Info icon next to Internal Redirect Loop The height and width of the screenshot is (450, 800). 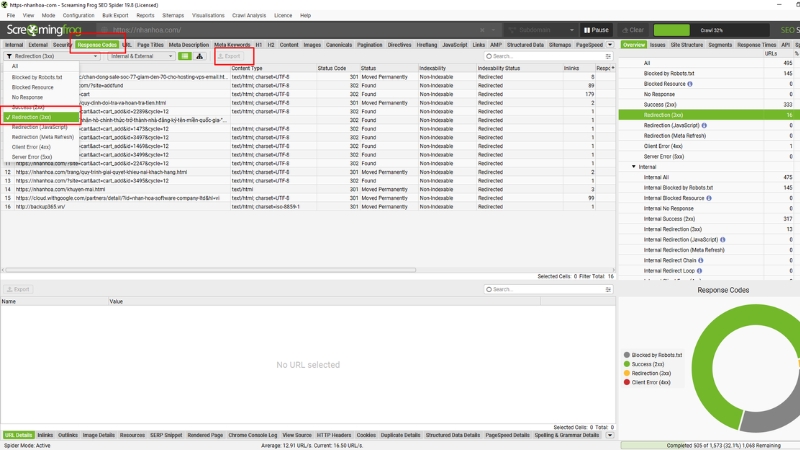point(699,271)
